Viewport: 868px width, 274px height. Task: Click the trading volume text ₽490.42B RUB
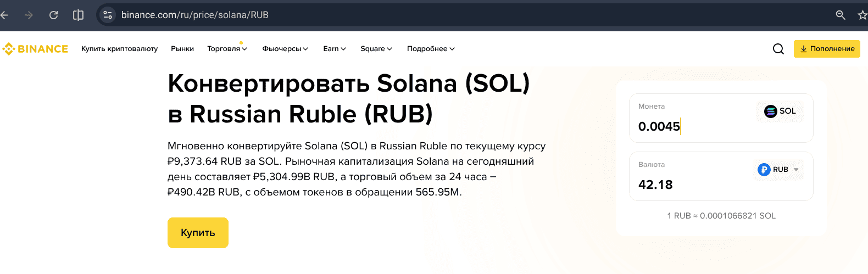pyautogui.click(x=204, y=192)
